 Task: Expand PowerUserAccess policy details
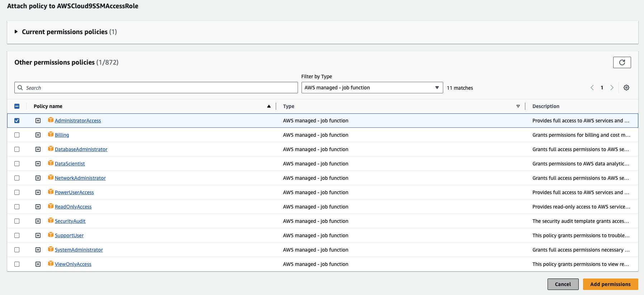(x=38, y=192)
